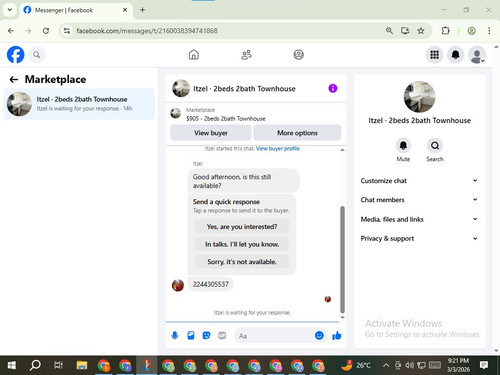The image size is (500, 375).
Task: Click the listing thumbnail in Marketplace banner
Action: (x=176, y=113)
